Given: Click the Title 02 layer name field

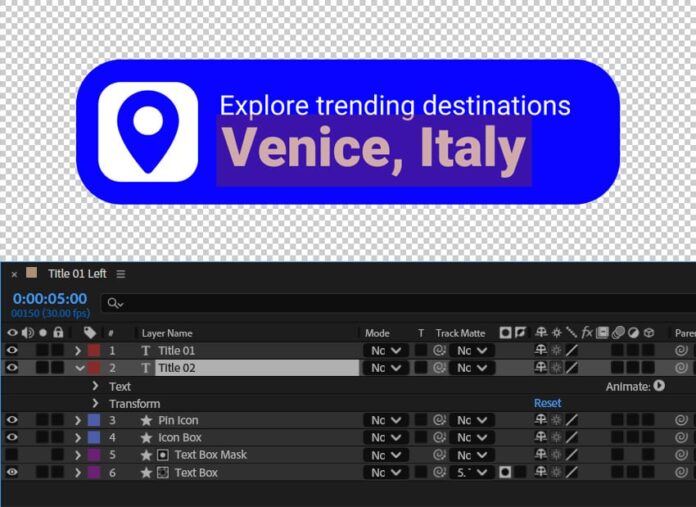Looking at the screenshot, I should tap(257, 368).
